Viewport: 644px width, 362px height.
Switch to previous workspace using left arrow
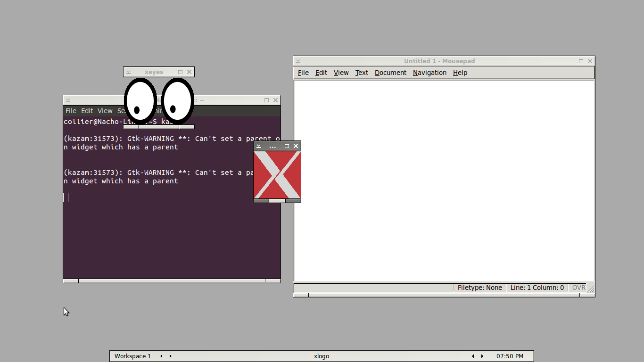click(161, 356)
